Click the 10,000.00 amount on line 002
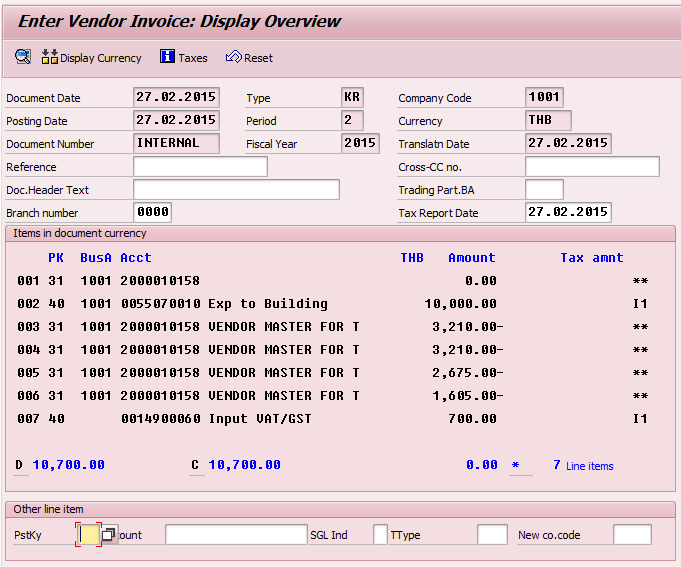The width and height of the screenshot is (681, 567). coord(461,304)
